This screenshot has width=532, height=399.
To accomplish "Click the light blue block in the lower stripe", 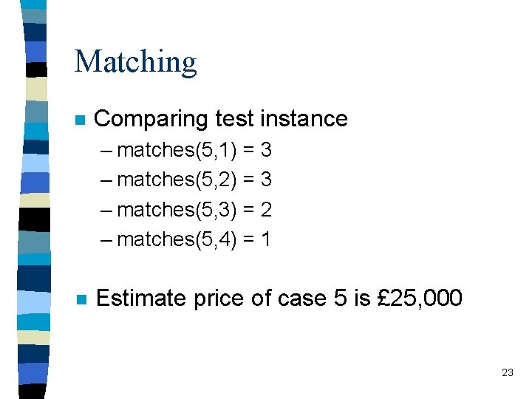I will pyautogui.click(x=33, y=302).
